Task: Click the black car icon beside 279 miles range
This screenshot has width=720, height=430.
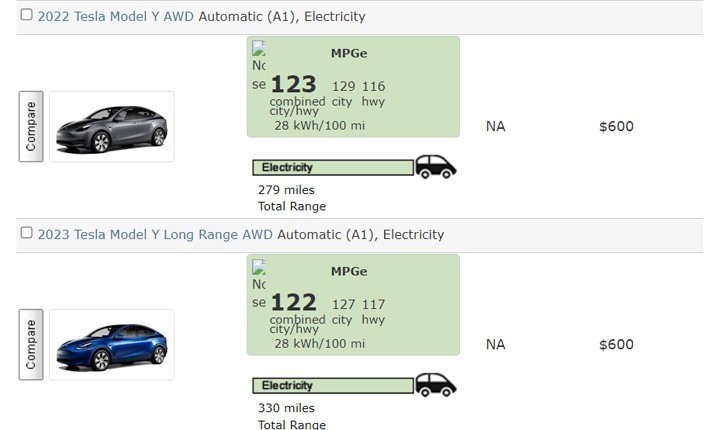Action: click(x=436, y=166)
